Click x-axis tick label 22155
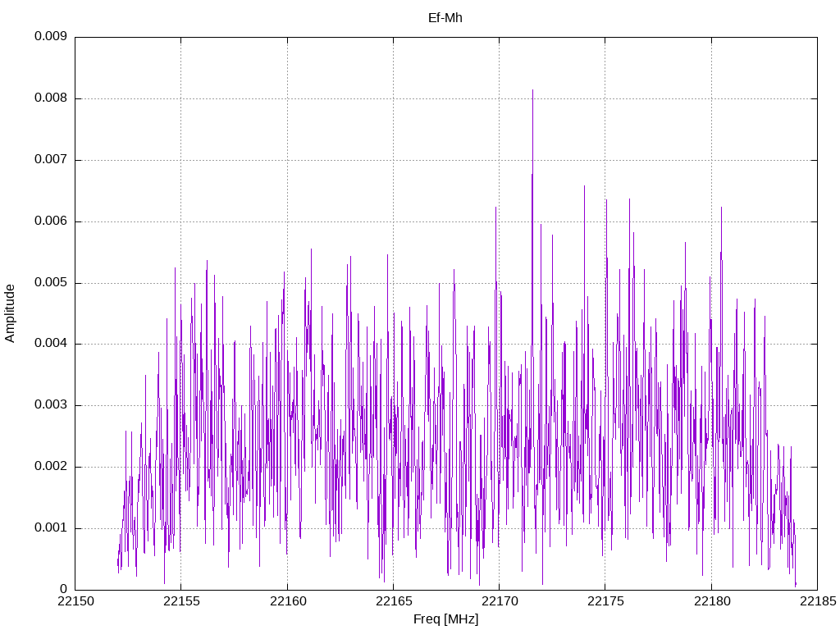Image resolution: width=840 pixels, height=630 pixels. [x=181, y=601]
